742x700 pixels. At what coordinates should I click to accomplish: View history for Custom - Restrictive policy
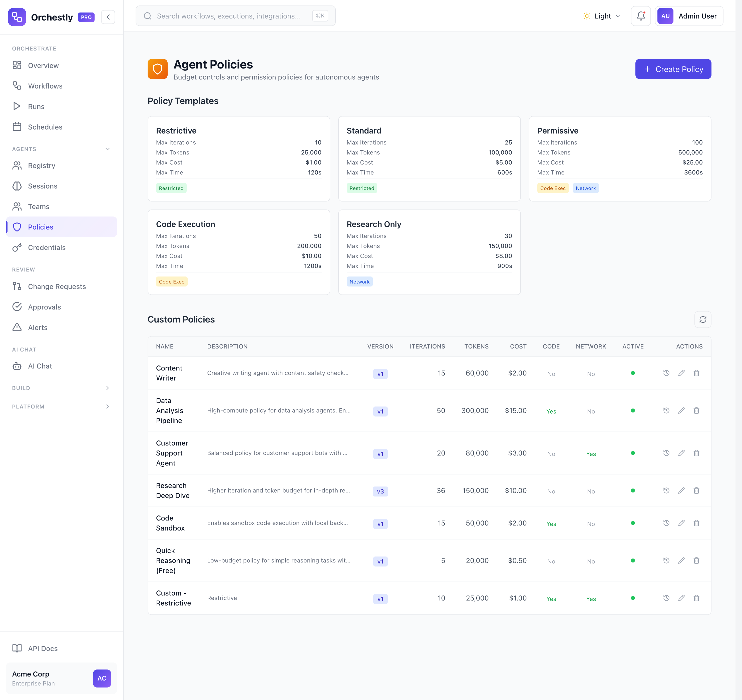[x=666, y=598]
